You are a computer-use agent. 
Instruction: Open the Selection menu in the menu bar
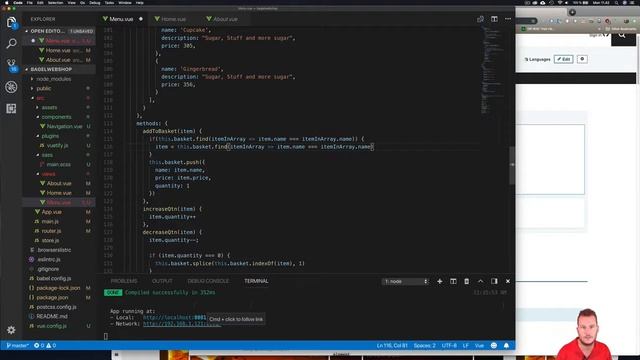click(56, 2)
